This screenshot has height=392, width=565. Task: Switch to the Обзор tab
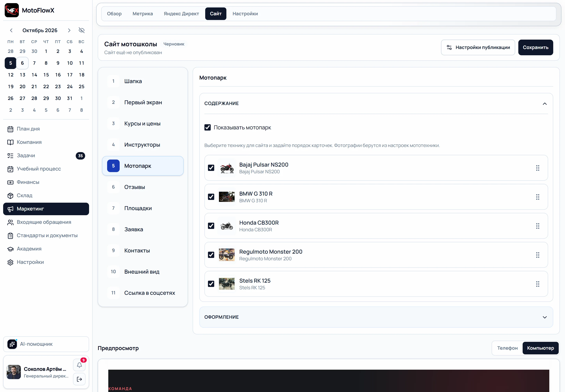[x=114, y=14]
